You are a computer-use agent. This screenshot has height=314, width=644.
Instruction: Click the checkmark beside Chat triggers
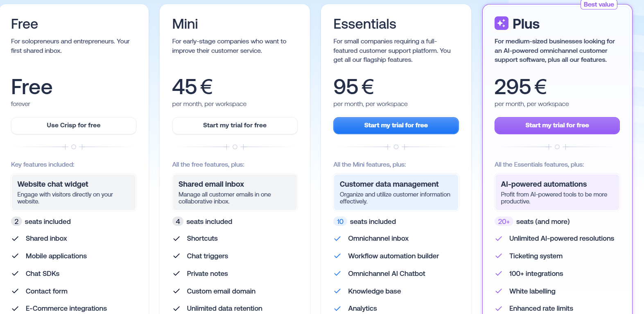(x=177, y=256)
